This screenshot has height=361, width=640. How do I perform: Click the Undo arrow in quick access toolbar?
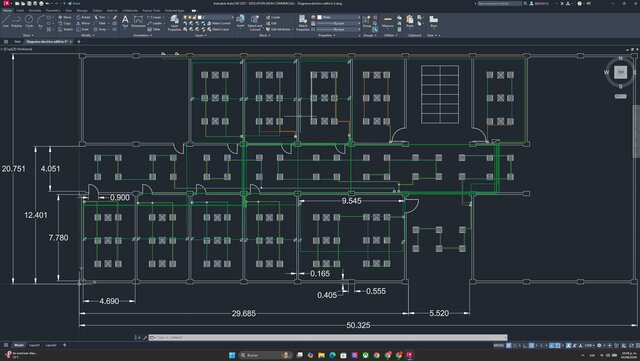coord(47,4)
